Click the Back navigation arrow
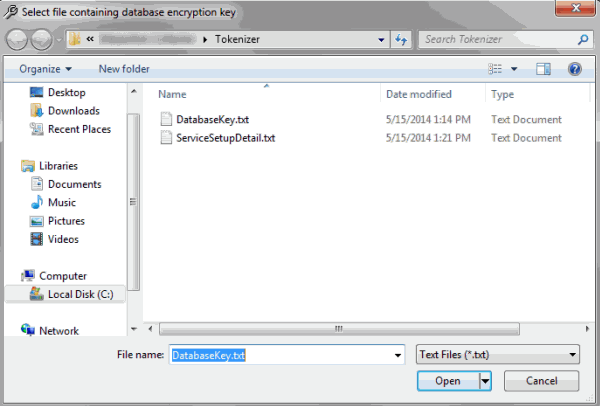The width and height of the screenshot is (600, 406). click(x=17, y=39)
